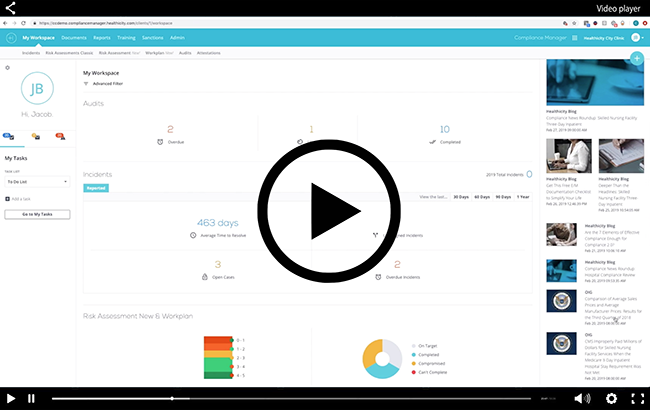Go to the Attestations sub-tab
The image size is (650, 410).
point(209,53)
